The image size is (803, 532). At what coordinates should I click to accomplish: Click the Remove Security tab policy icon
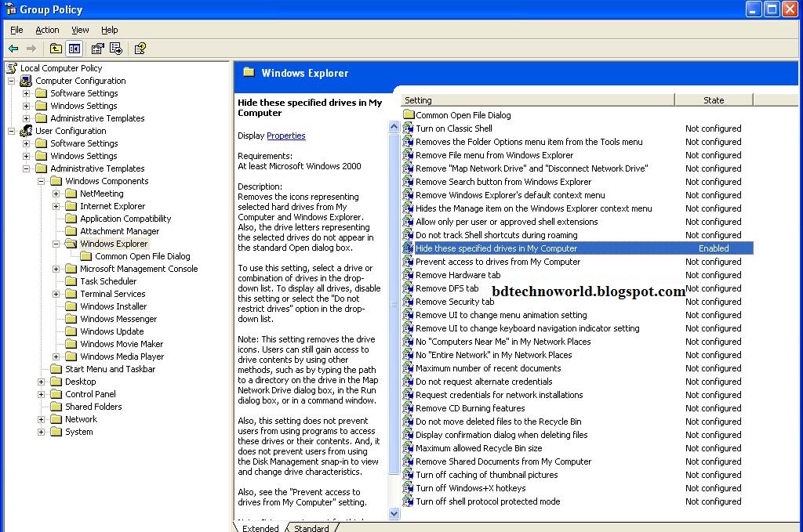tap(408, 302)
